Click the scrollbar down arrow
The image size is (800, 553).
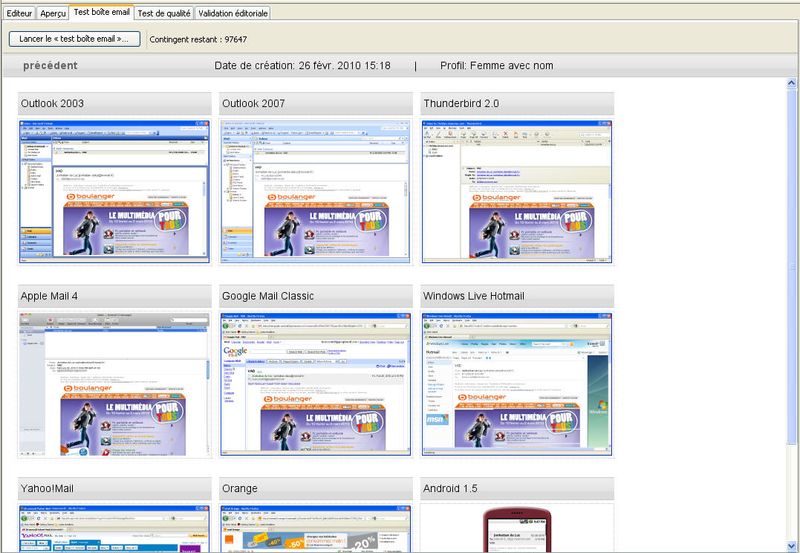coord(792,546)
